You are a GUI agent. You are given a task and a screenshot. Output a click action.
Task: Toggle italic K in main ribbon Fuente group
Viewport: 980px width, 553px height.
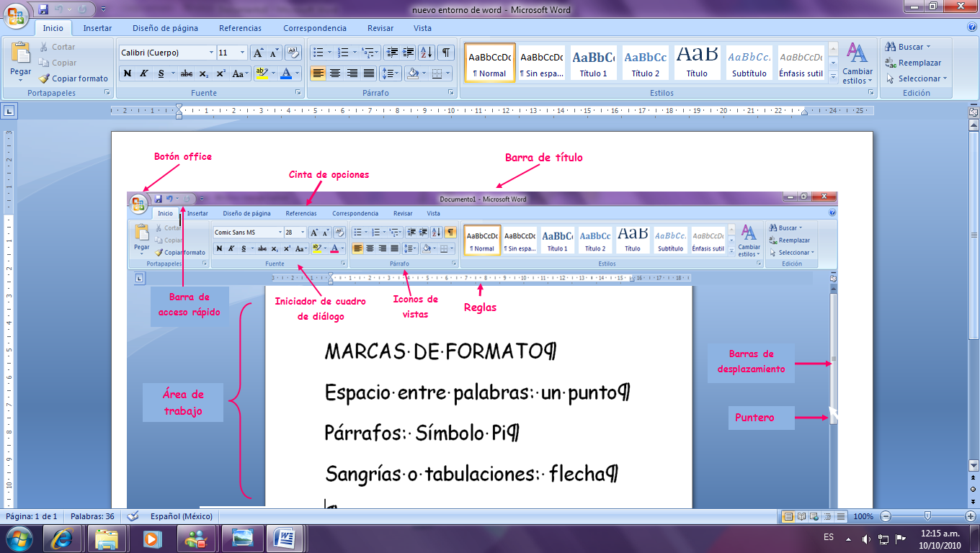(x=143, y=73)
